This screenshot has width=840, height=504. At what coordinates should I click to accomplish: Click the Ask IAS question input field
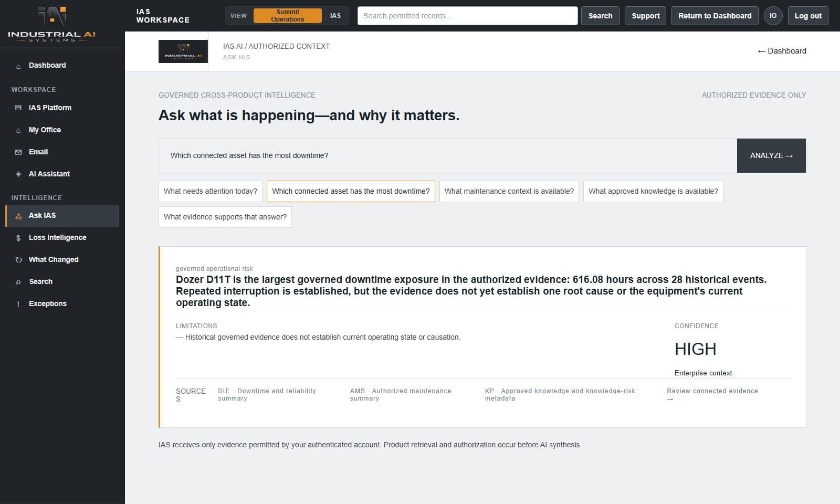coord(448,155)
